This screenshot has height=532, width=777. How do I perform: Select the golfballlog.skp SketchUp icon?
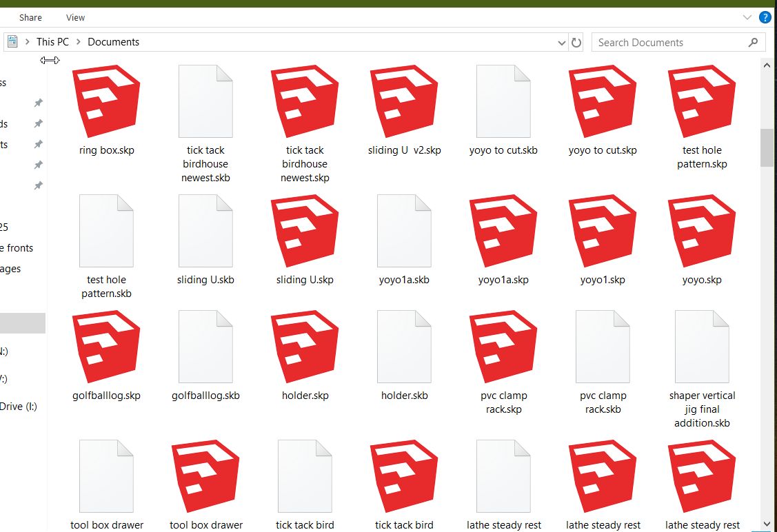(106, 346)
